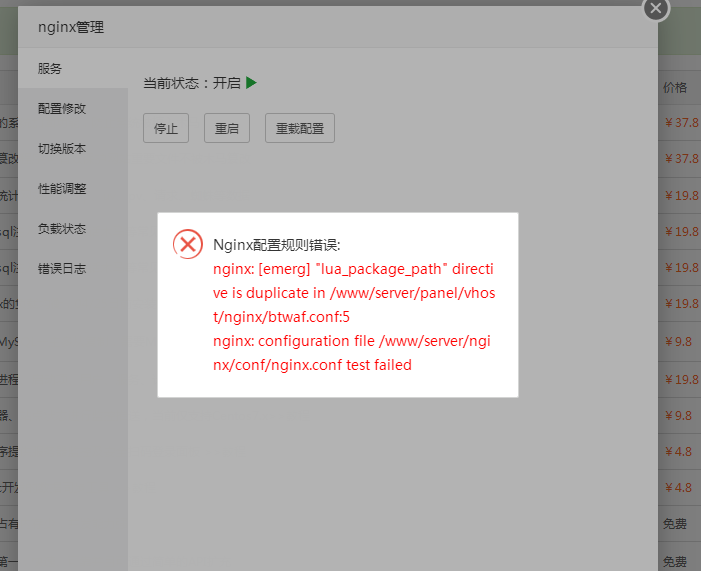Click the nginx管理 dialog title

(71, 27)
